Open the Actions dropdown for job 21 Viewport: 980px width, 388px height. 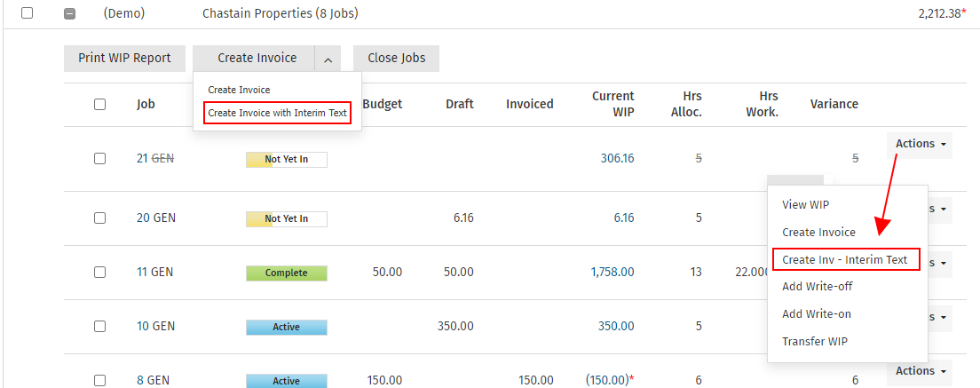[919, 144]
